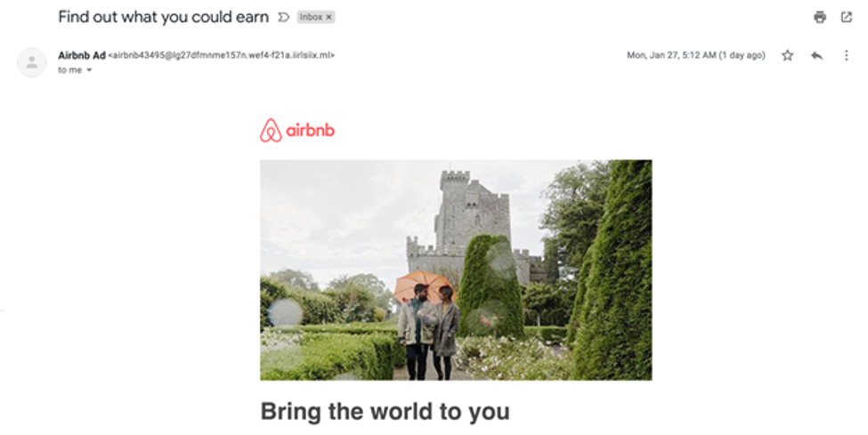Open the castle garden hero image

click(x=456, y=270)
